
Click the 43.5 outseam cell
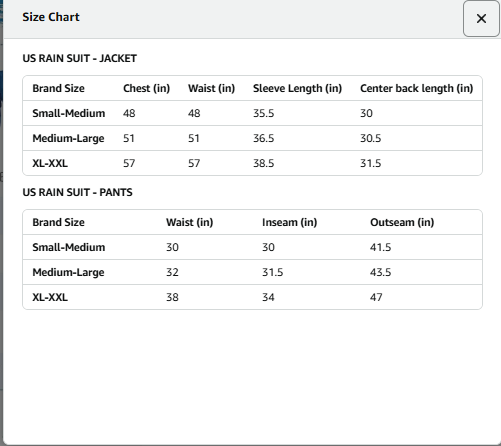tap(380, 272)
